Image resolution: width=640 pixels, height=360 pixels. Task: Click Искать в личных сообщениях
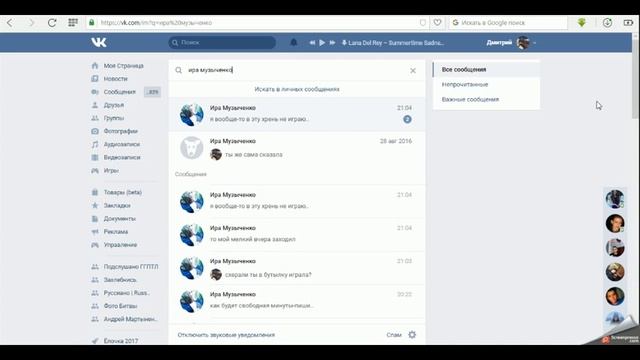point(297,89)
